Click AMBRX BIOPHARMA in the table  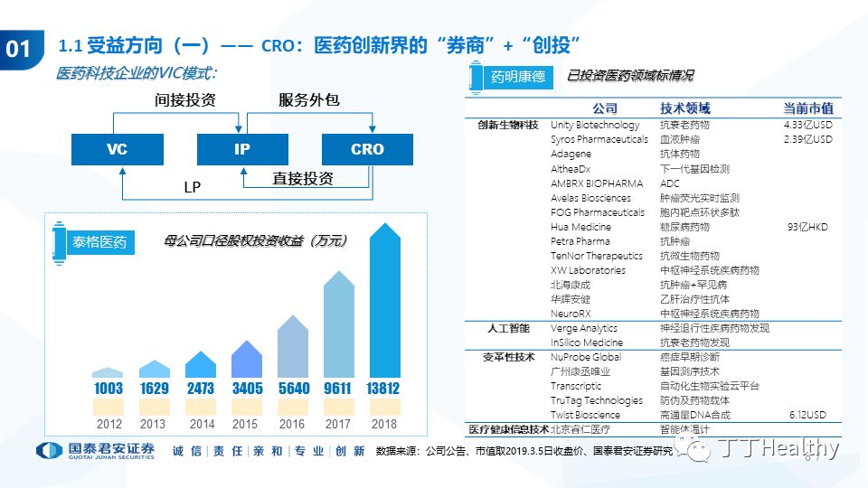[x=597, y=183]
